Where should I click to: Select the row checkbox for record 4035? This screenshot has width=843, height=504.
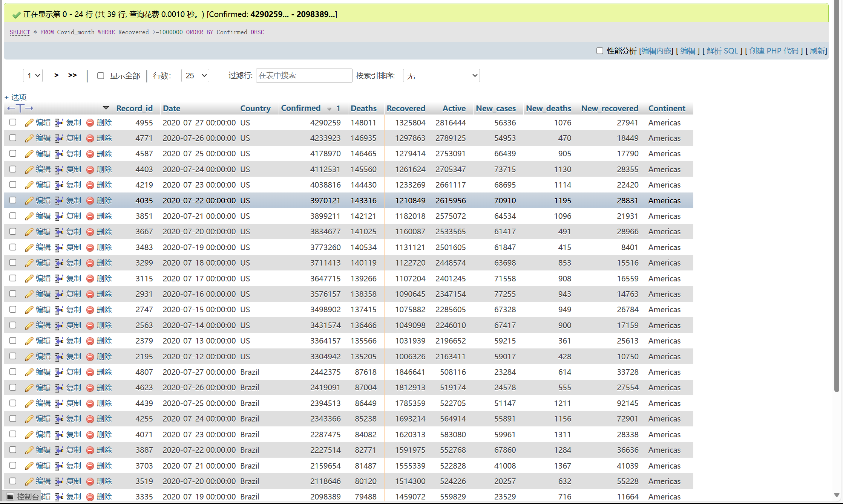click(x=13, y=200)
